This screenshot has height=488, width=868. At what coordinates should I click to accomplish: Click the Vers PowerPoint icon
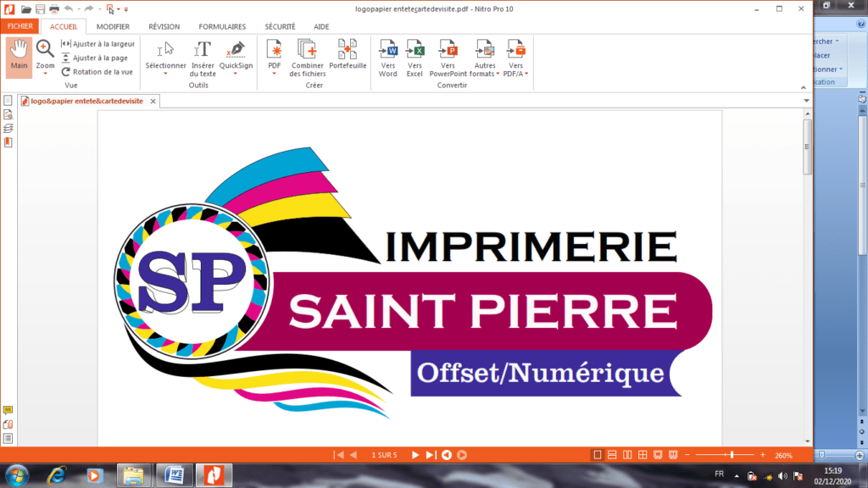(x=448, y=57)
